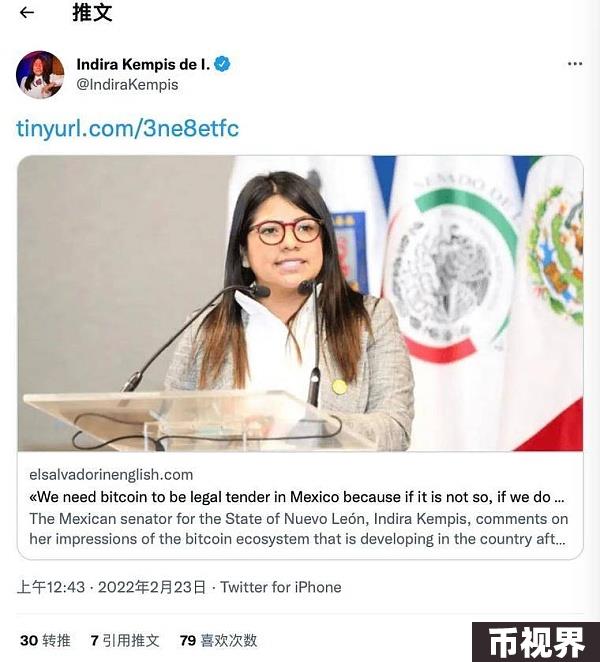Viewport: 600px width, 662px height.
Task: Click the 上午12:43 time text
Action: tap(51, 587)
